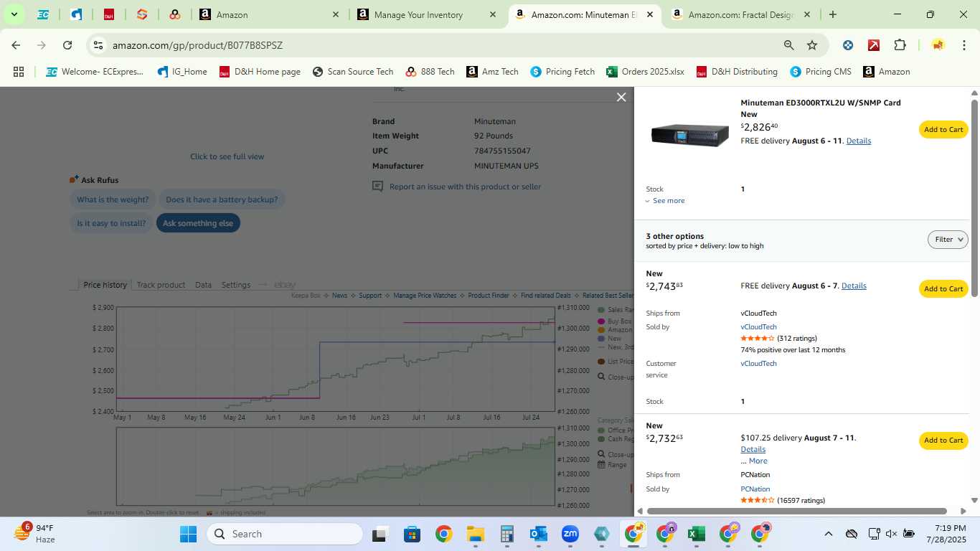Image resolution: width=980 pixels, height=551 pixels.
Task: Open Excel from the taskbar
Action: pyautogui.click(x=695, y=534)
